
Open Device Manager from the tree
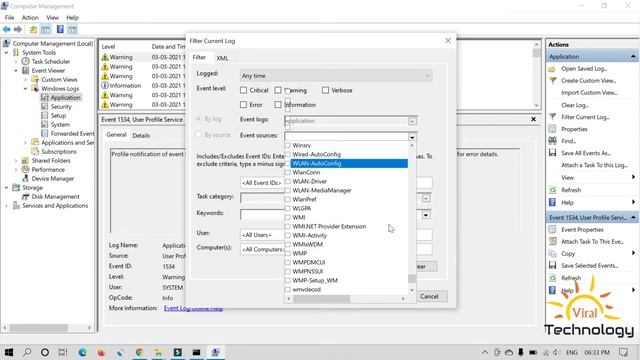pos(53,179)
